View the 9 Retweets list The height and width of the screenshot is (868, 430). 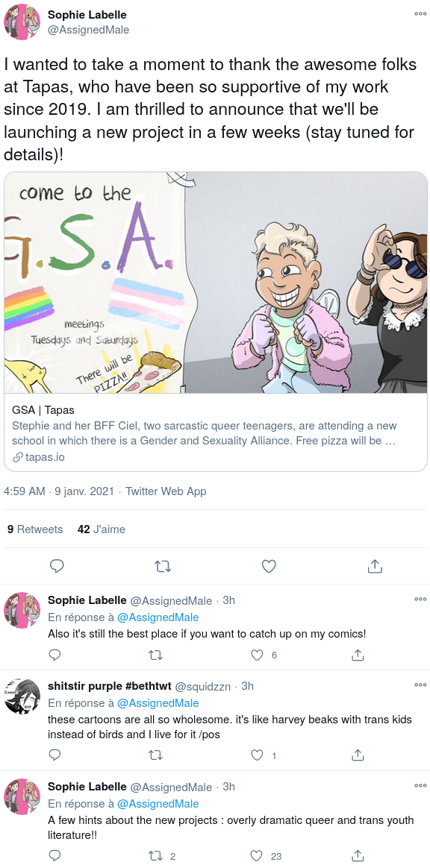(35, 529)
